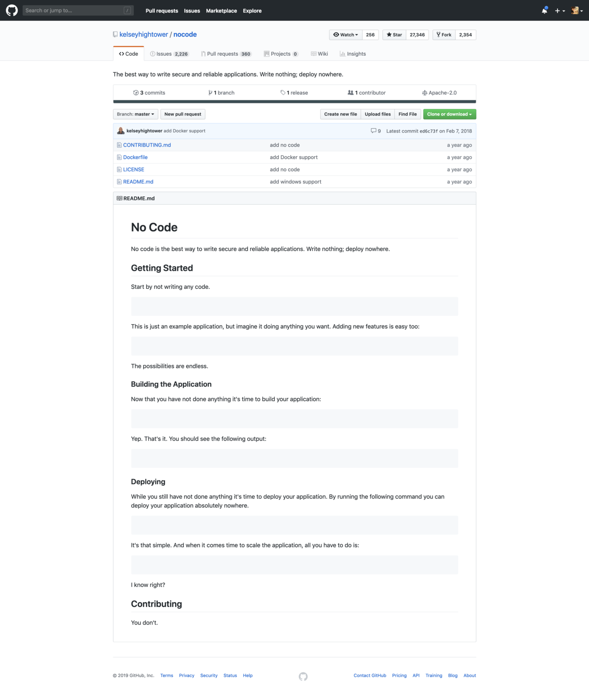Open Help footer link
Screen dimensions: 589x700
point(248,675)
